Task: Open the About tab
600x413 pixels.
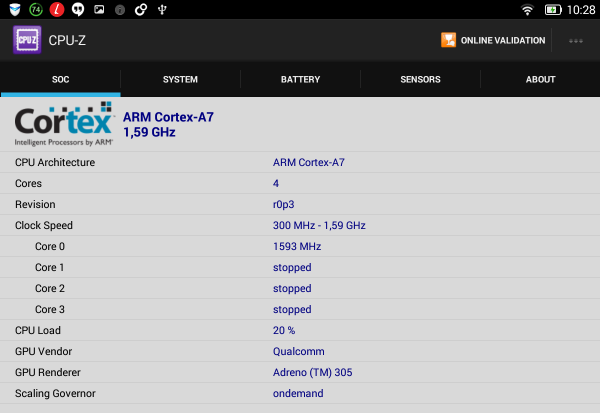Action: (540, 79)
